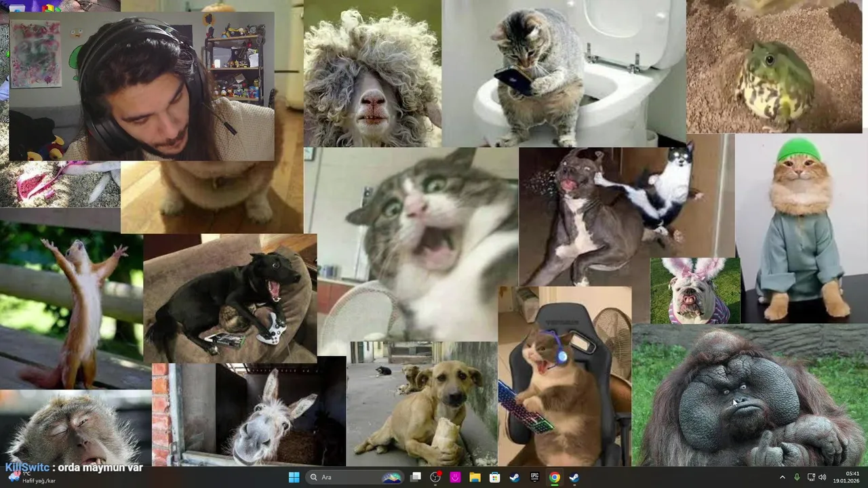
Task: Click the KillSwitc chat message text
Action: (74, 467)
